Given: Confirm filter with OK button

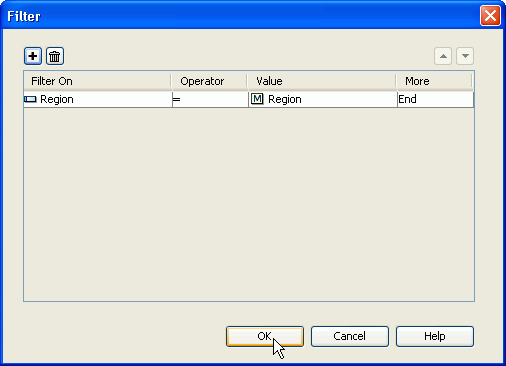Looking at the screenshot, I should point(265,336).
